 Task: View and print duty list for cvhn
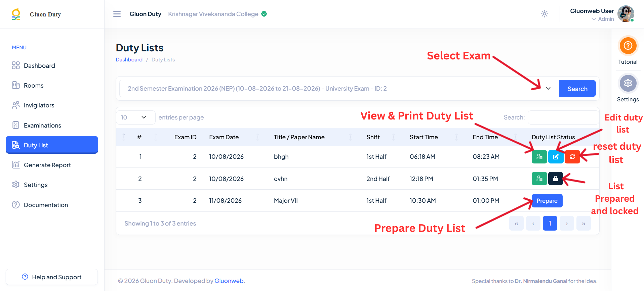(539, 179)
